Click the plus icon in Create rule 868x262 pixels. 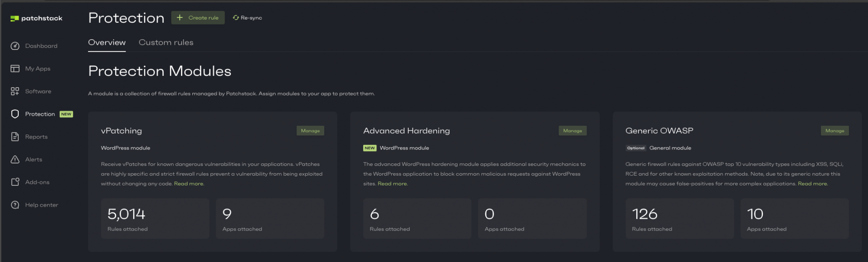[x=180, y=18]
